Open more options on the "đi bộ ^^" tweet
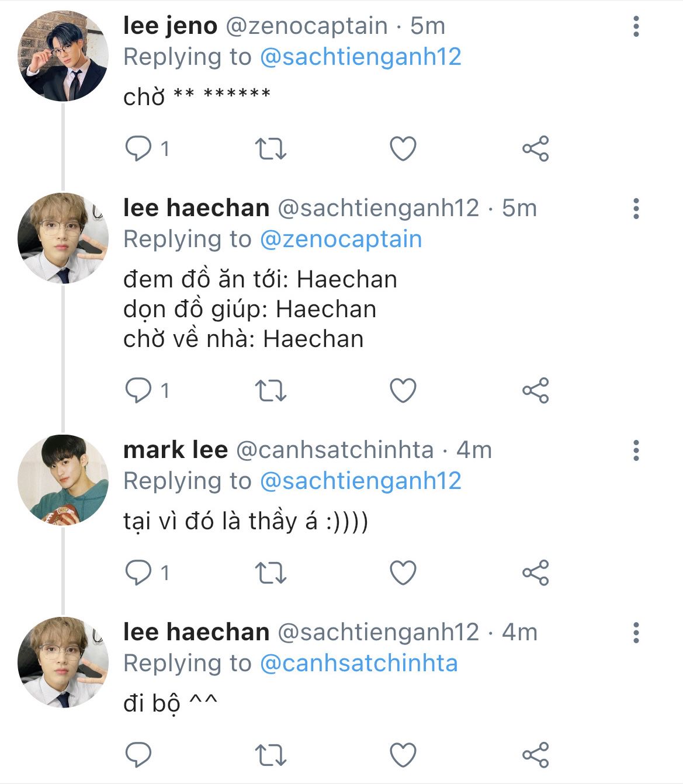 636,633
